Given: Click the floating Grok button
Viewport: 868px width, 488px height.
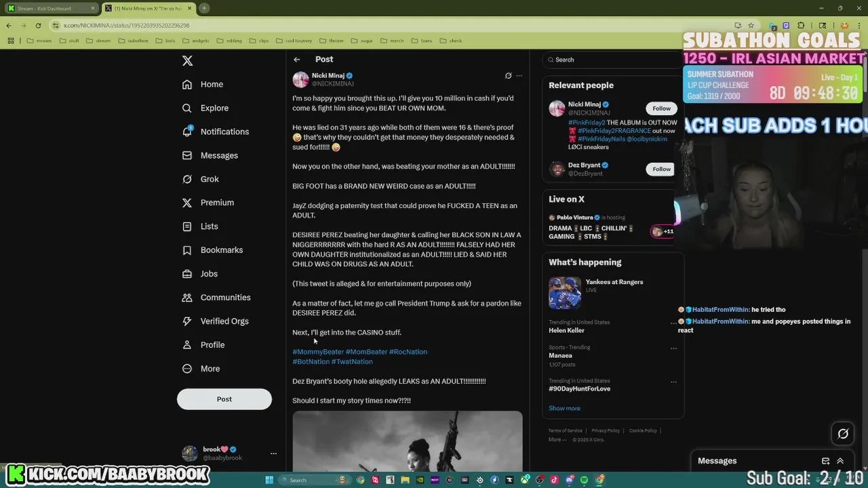Looking at the screenshot, I should (843, 434).
